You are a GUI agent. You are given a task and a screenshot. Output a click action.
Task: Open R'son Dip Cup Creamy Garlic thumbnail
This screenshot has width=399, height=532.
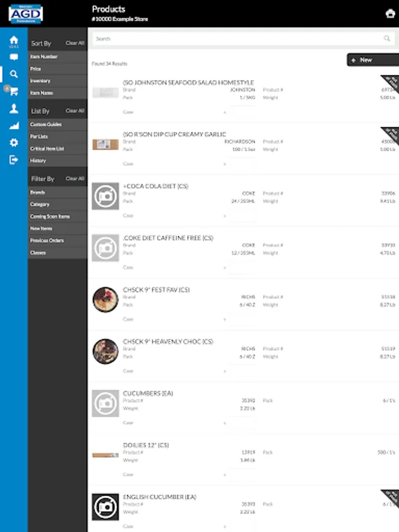[x=106, y=144]
